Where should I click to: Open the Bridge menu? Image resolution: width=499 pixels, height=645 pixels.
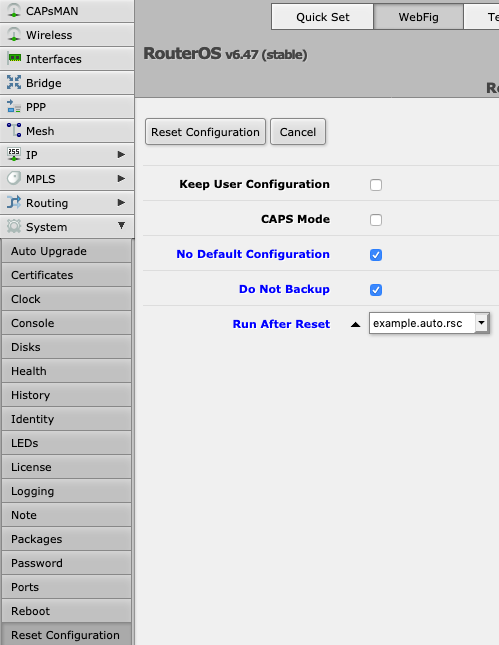pos(67,83)
